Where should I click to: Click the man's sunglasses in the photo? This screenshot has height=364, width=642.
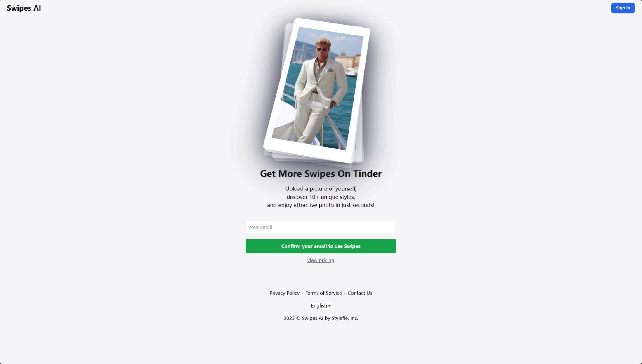[x=322, y=49]
